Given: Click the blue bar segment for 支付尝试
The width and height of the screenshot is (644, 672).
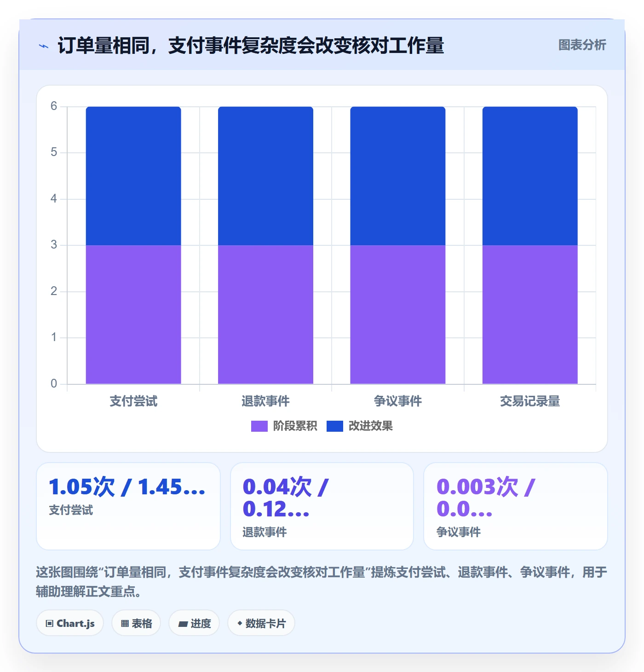Looking at the screenshot, I should click(133, 176).
